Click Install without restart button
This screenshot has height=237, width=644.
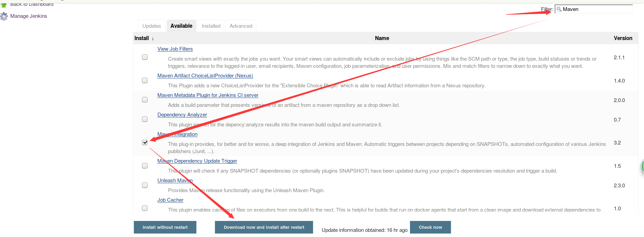click(x=165, y=227)
